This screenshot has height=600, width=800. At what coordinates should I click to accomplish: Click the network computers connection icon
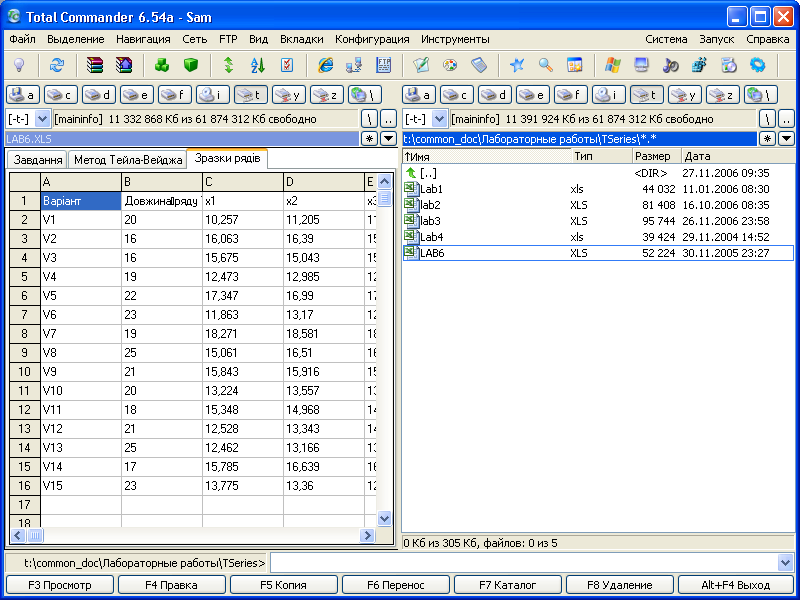click(x=354, y=65)
